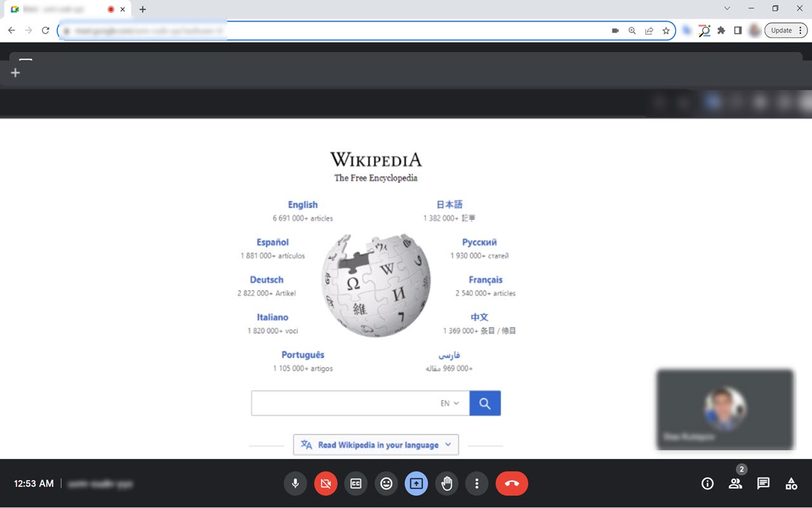The image size is (812, 508).
Task: Open the Português Wikipedia link
Action: (x=303, y=354)
